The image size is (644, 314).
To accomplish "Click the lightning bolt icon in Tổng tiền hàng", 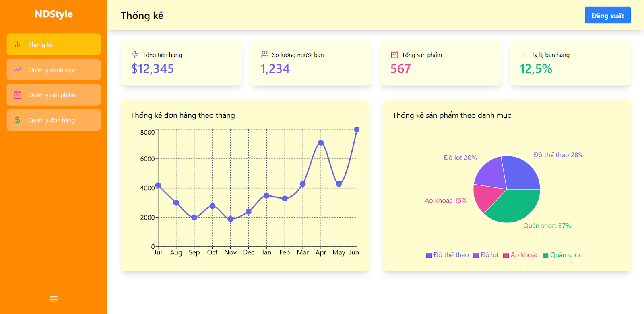I will (x=135, y=55).
